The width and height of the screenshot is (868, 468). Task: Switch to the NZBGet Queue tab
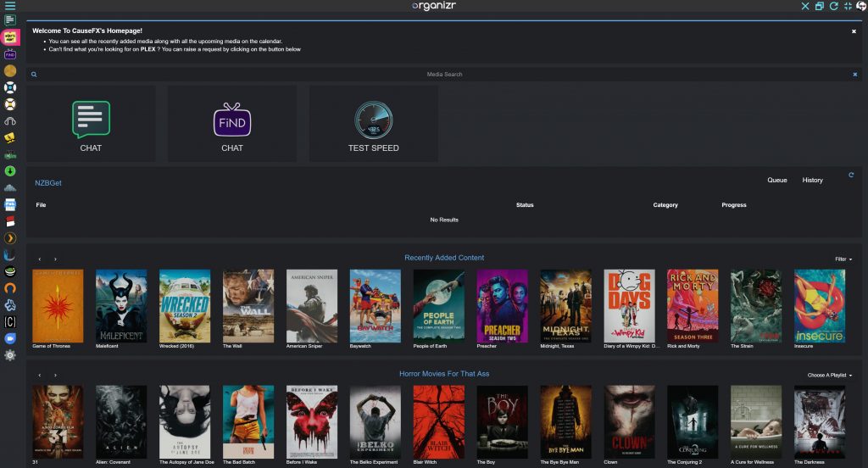[x=776, y=180]
